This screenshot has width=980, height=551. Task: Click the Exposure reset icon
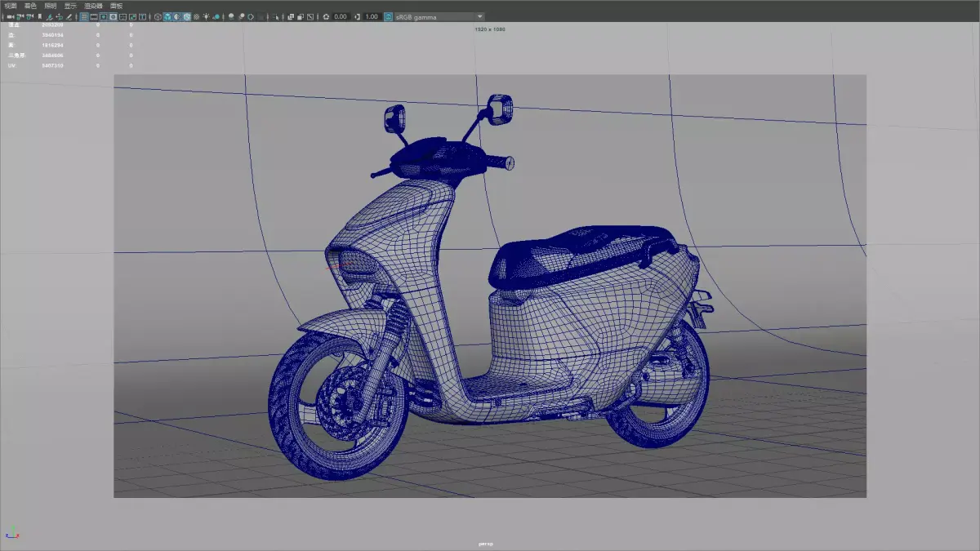(326, 16)
